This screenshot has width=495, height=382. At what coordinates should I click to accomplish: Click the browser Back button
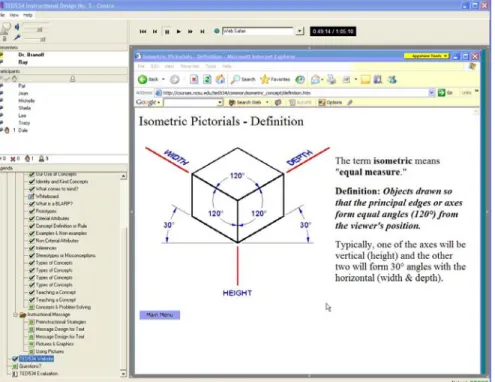(148, 79)
